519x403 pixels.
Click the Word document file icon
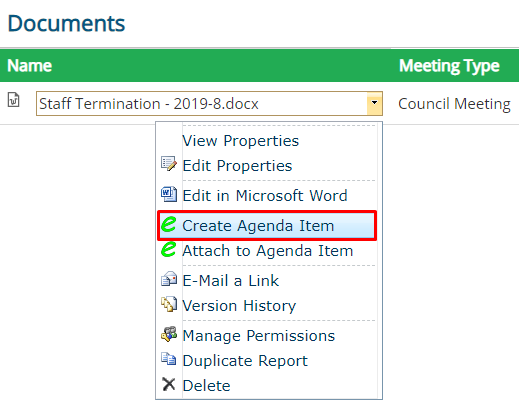point(14,100)
